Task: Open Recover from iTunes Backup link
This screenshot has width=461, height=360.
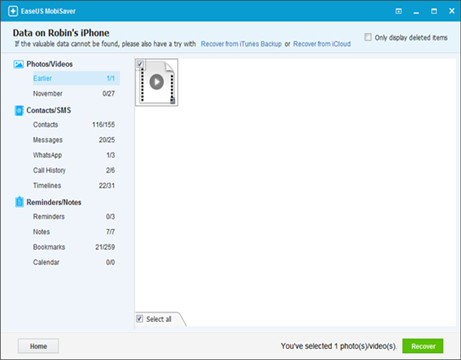Action: click(241, 44)
